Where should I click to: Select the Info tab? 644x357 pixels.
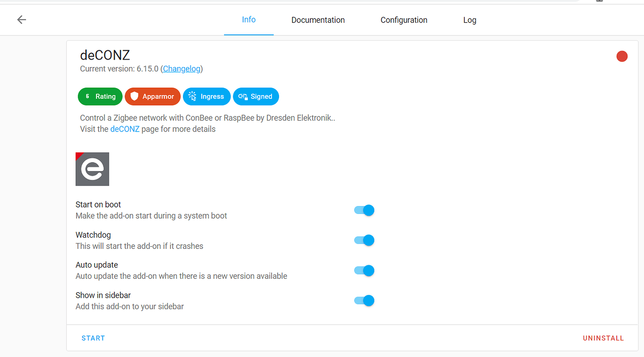tap(249, 20)
